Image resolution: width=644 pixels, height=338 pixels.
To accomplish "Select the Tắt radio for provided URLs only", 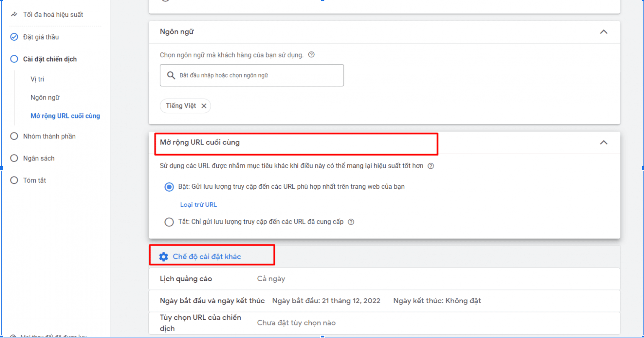I will click(x=169, y=222).
